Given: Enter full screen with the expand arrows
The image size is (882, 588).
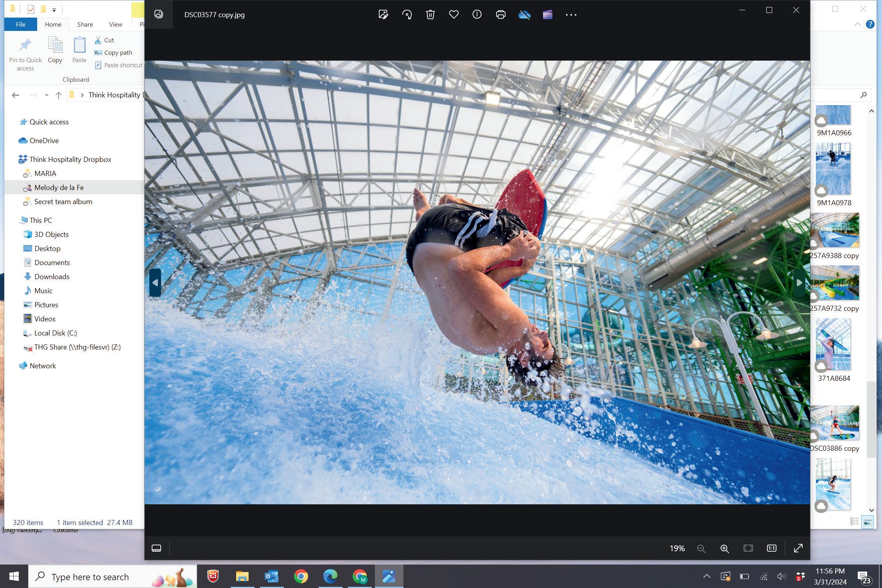Looking at the screenshot, I should (x=798, y=549).
